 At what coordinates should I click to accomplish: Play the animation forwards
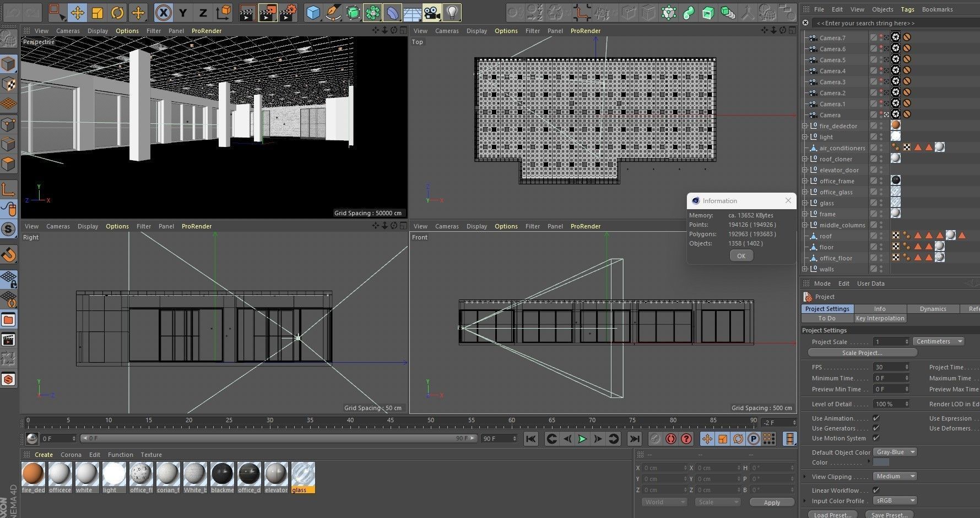click(582, 439)
